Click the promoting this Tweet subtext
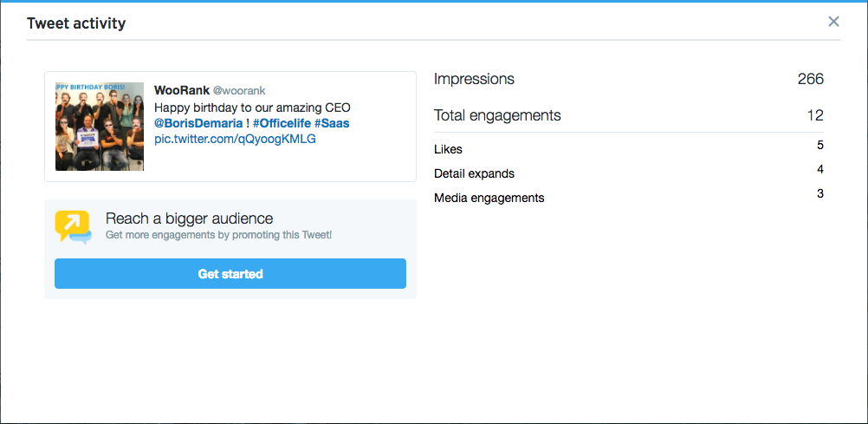 (282, 235)
